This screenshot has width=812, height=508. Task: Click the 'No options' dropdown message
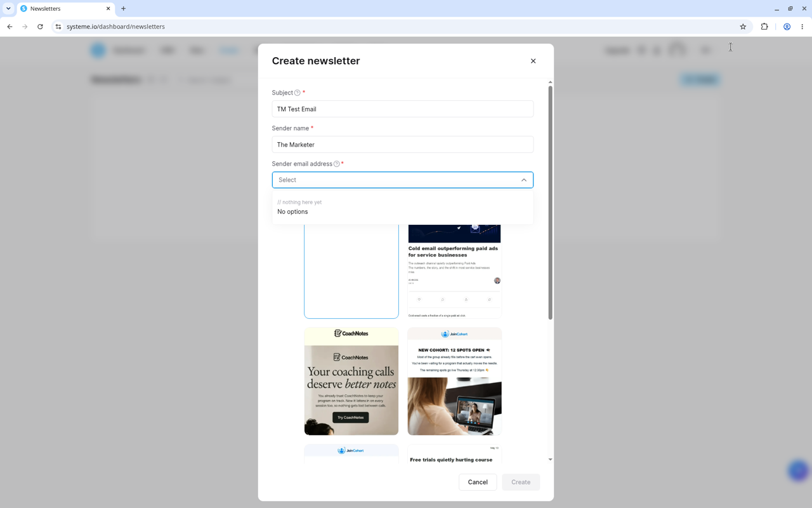tap(292, 212)
